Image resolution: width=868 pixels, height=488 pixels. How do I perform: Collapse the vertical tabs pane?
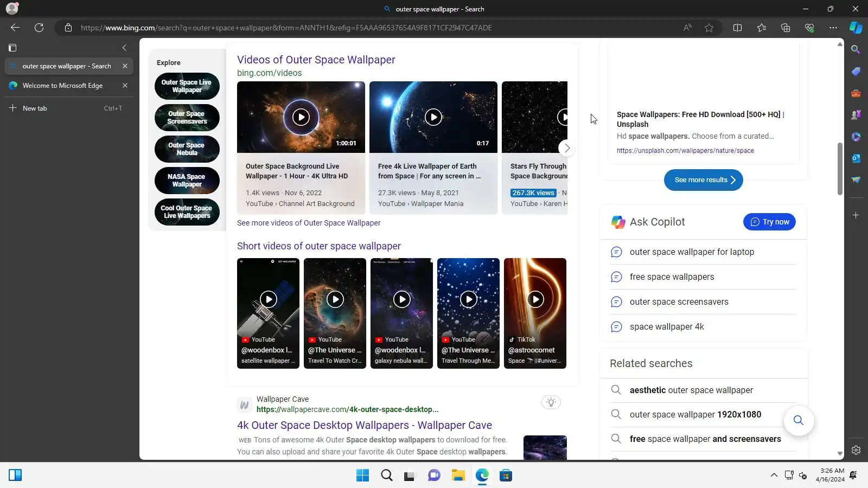point(124,48)
